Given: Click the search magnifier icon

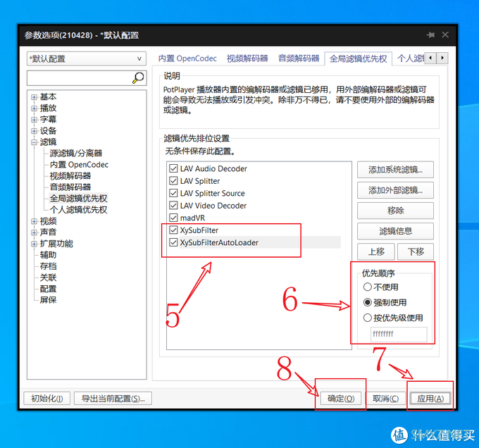Looking at the screenshot, I should coord(138,77).
